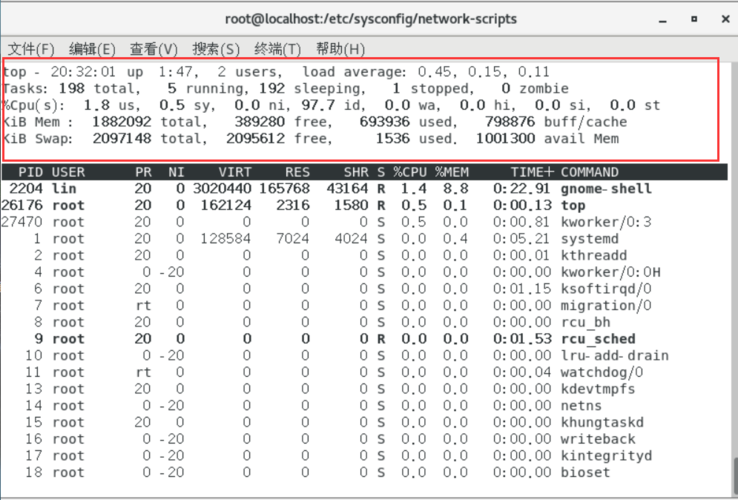This screenshot has width=738, height=500.
Task: Click the 198 total tasks value
Action: 72,89
